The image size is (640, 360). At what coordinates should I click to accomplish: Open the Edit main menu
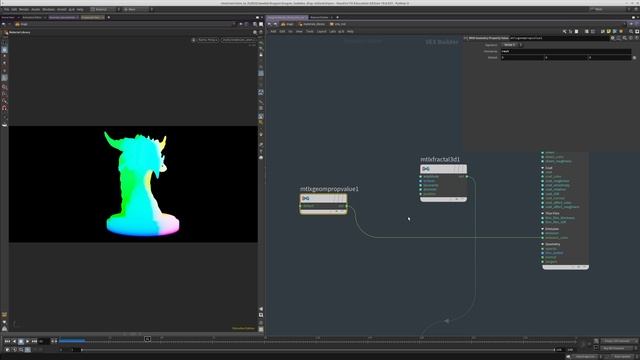click(x=14, y=9)
